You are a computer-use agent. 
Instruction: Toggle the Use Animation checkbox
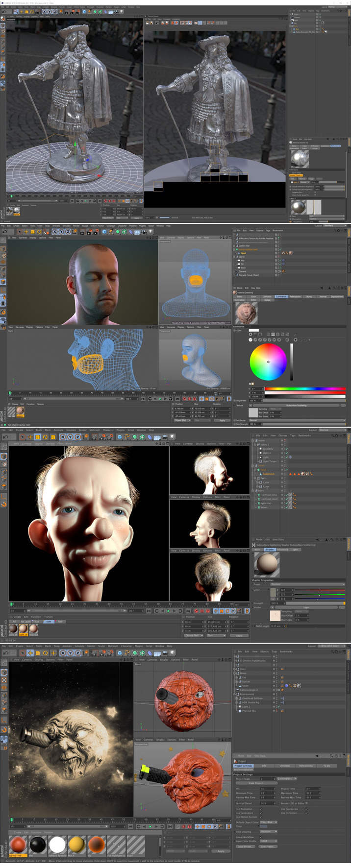click(261, 809)
